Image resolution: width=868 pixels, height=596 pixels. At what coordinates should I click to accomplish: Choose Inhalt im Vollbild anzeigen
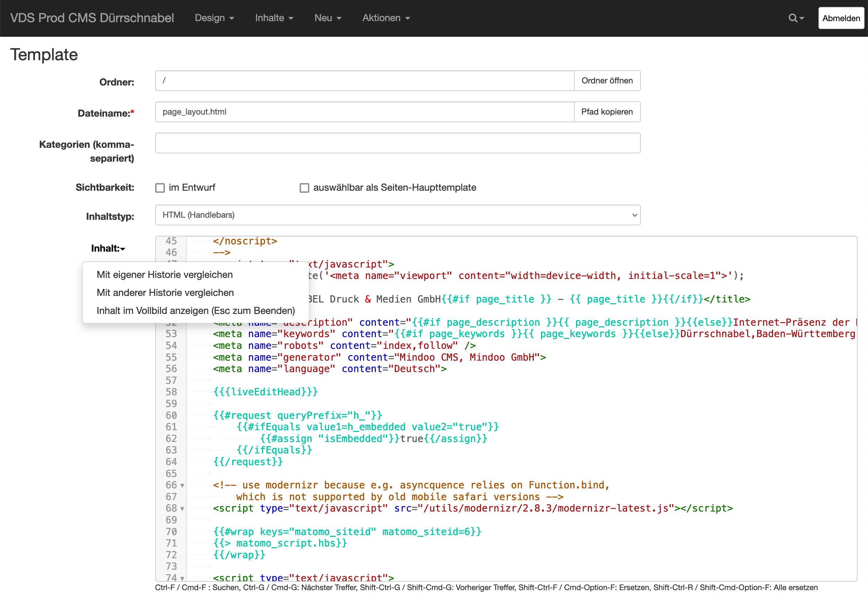(x=195, y=311)
